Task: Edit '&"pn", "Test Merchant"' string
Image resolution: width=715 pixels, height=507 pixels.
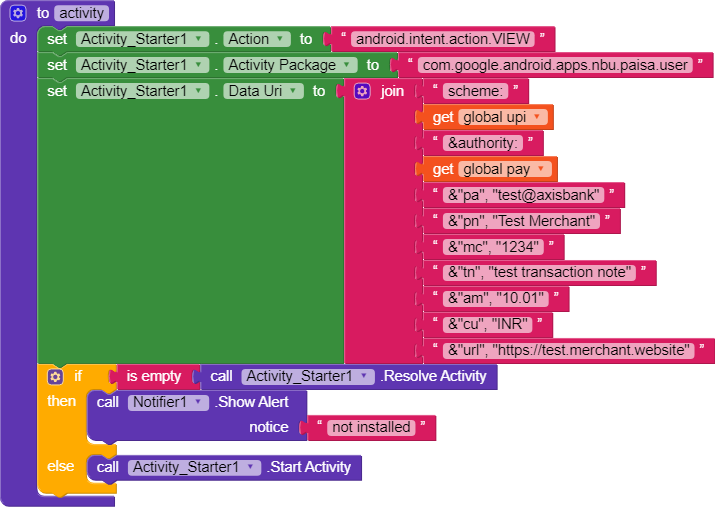Action: tap(521, 221)
